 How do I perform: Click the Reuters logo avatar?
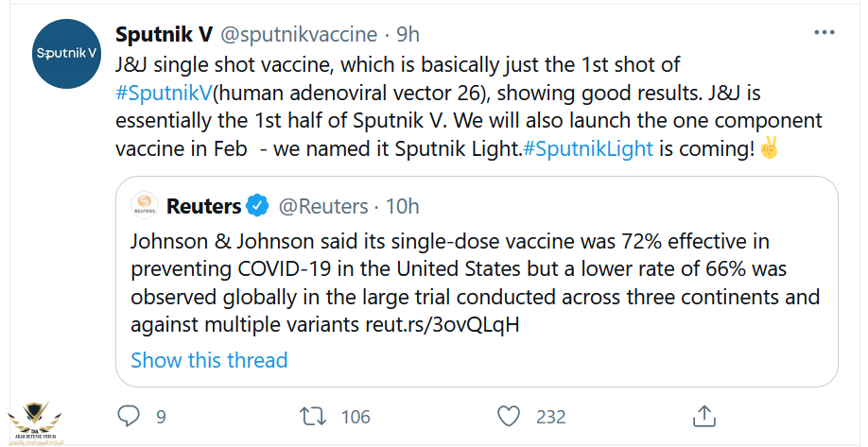pos(145,206)
